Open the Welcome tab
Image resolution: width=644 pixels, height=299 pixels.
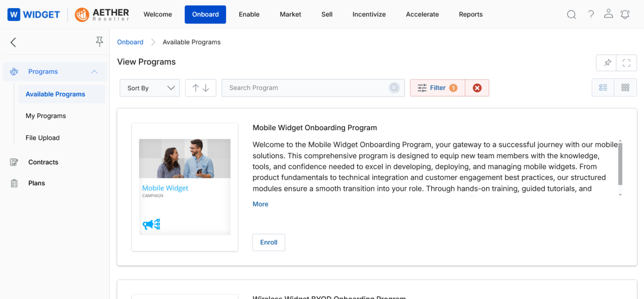[x=157, y=15]
